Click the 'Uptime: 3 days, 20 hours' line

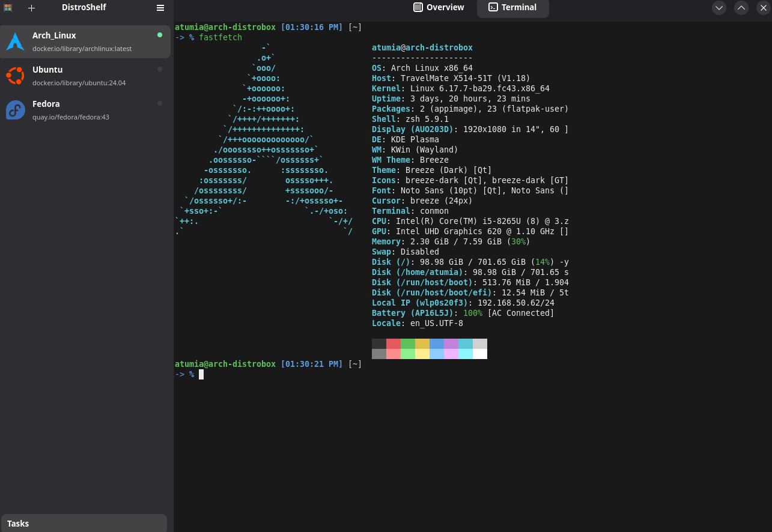pyautogui.click(x=451, y=98)
